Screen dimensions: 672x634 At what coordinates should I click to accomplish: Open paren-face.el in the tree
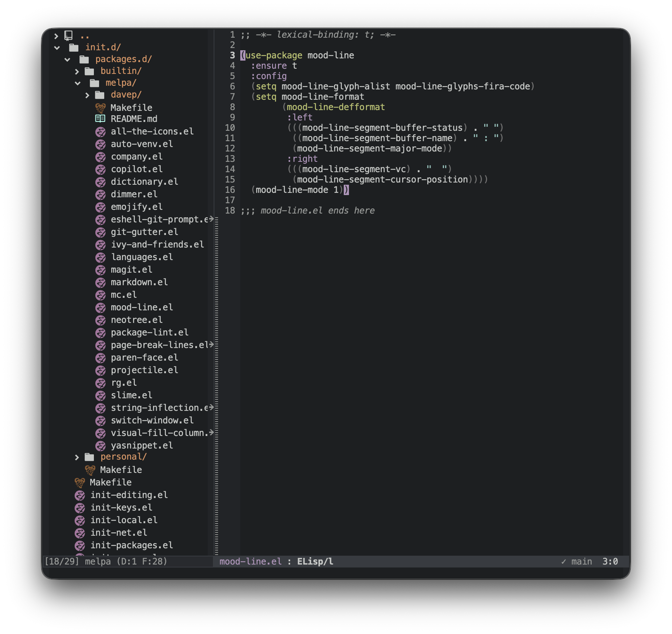click(145, 358)
